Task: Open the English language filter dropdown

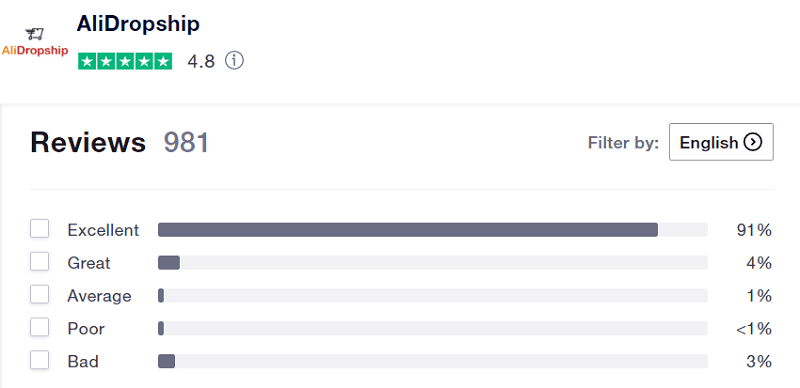Action: coord(721,142)
